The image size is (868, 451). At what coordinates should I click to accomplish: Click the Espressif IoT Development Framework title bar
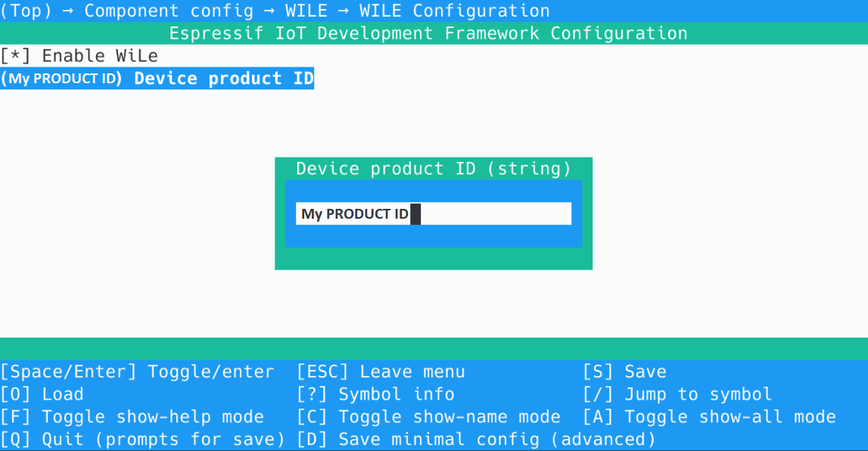pyautogui.click(x=428, y=34)
